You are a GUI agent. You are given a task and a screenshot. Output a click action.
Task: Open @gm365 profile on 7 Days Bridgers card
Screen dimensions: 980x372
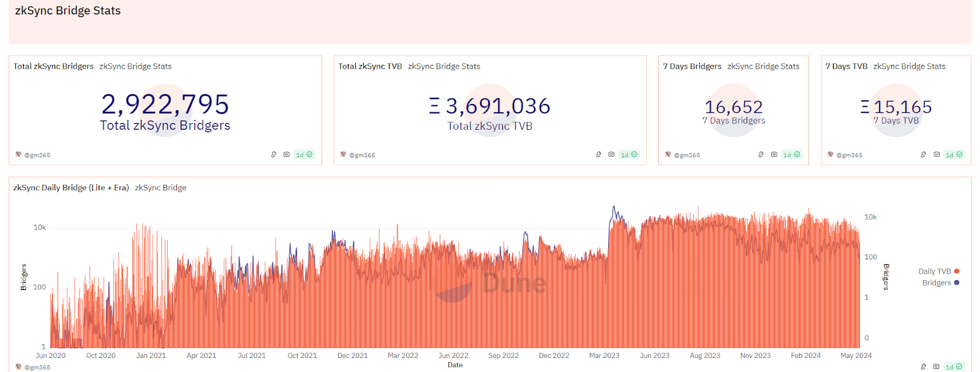687,155
